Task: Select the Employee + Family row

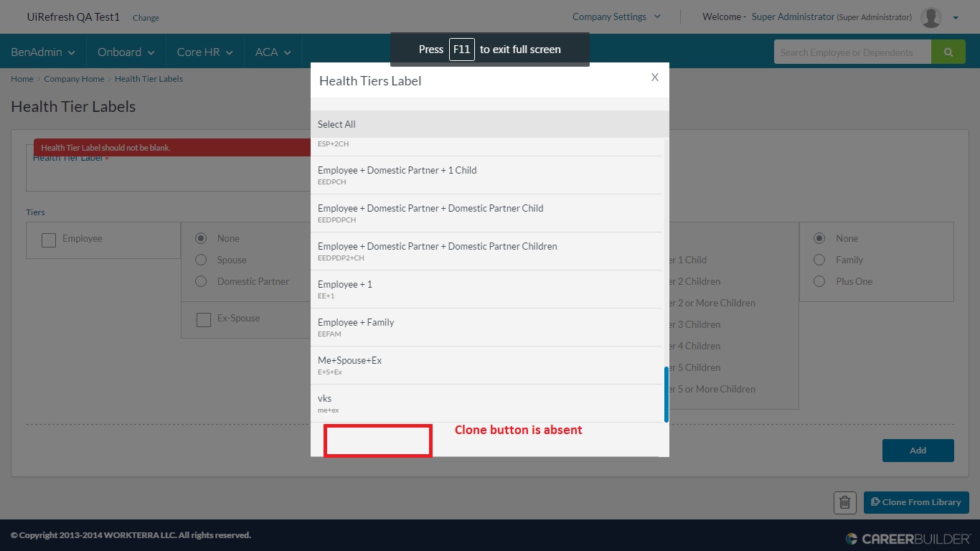Action: coord(486,327)
